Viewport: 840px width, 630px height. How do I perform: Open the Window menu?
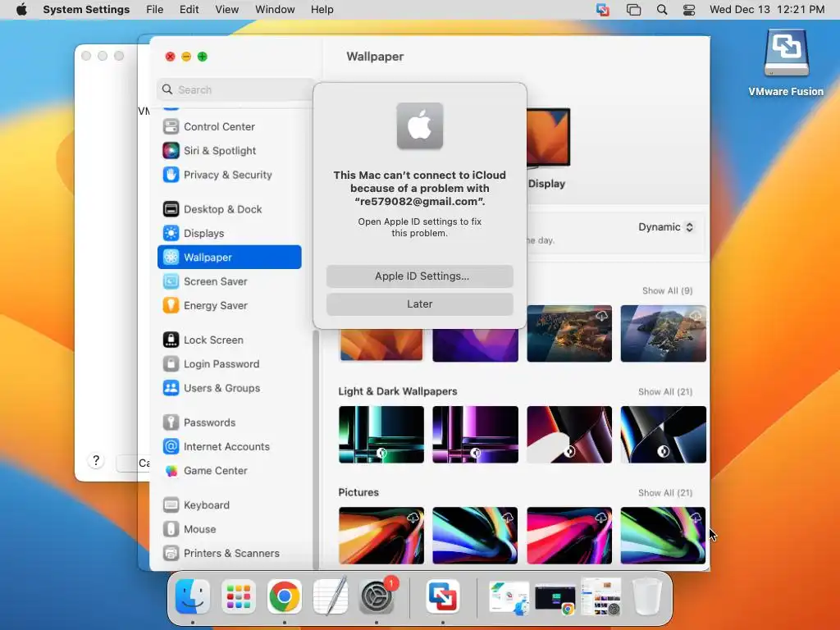click(275, 10)
